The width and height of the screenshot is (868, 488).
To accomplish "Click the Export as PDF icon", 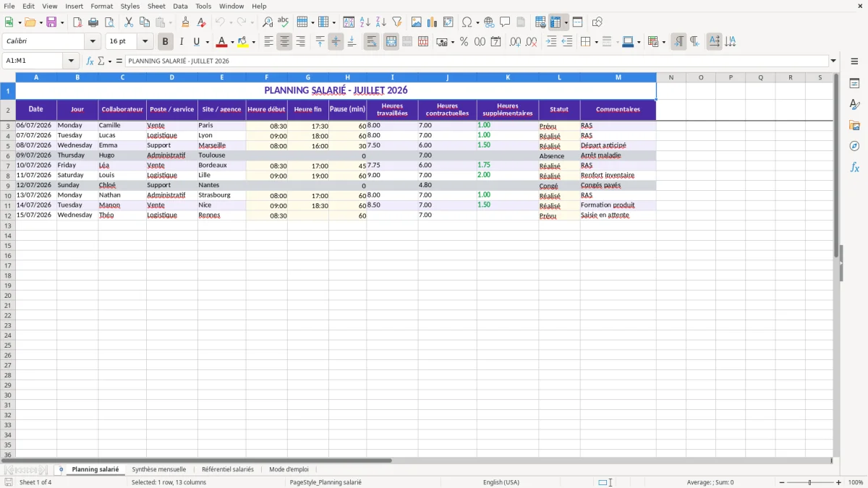I will [x=77, y=22].
